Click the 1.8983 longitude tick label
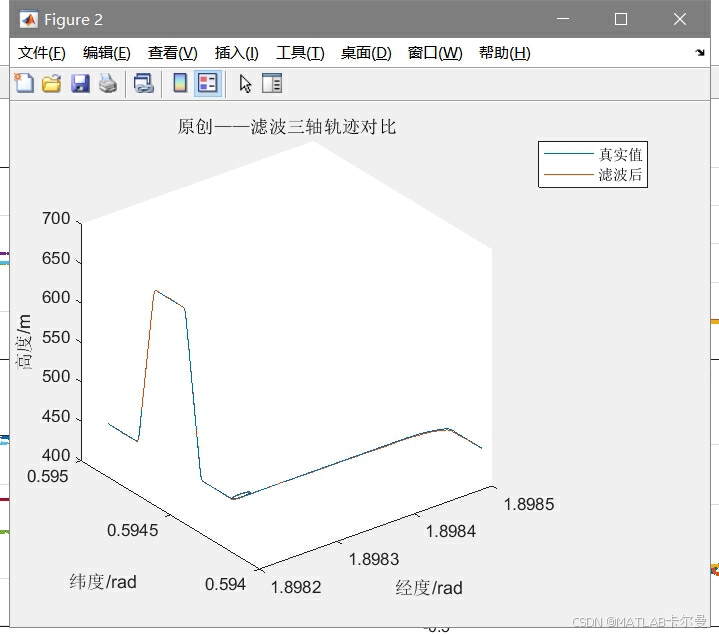Screen dimensions: 719x635 coord(374,559)
